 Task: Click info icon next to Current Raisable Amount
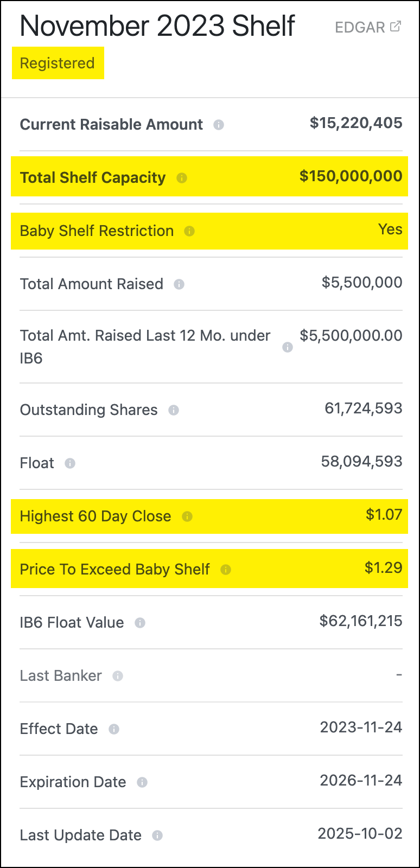click(219, 125)
